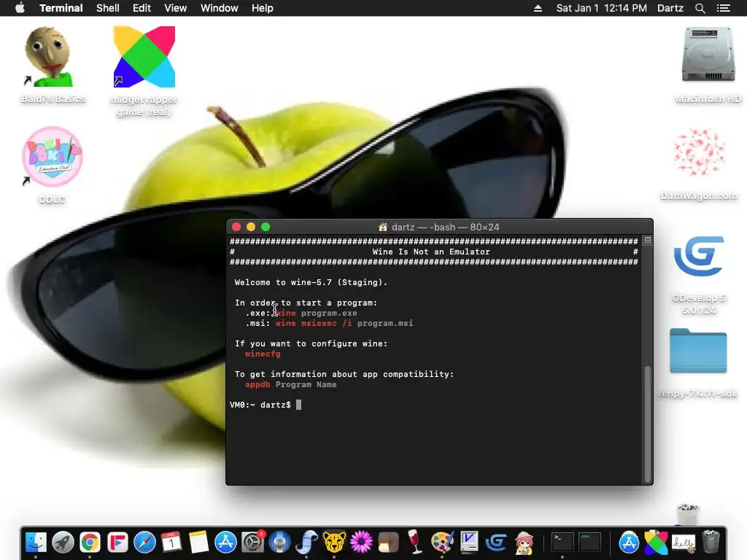Image resolution: width=747 pixels, height=560 pixels.
Task: Open the View menu
Action: [x=175, y=8]
